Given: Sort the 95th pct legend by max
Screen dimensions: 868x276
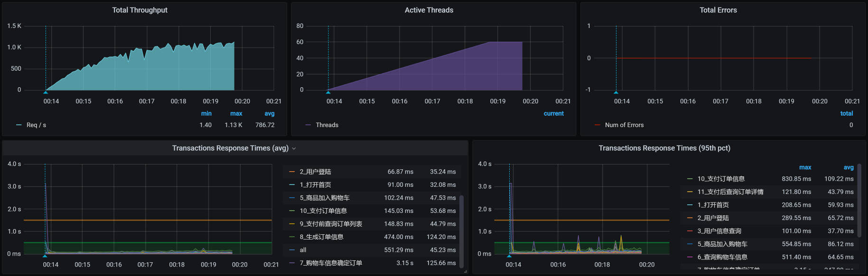Looking at the screenshot, I should [x=805, y=167].
